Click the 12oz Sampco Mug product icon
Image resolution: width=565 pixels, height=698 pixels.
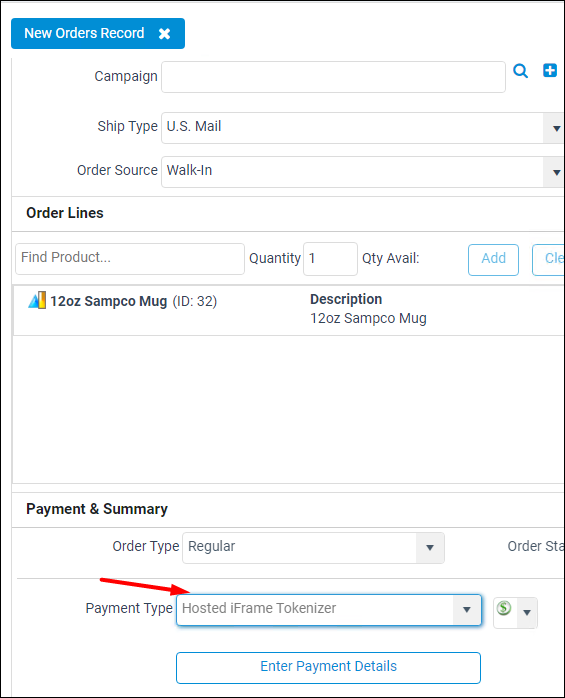(37, 300)
